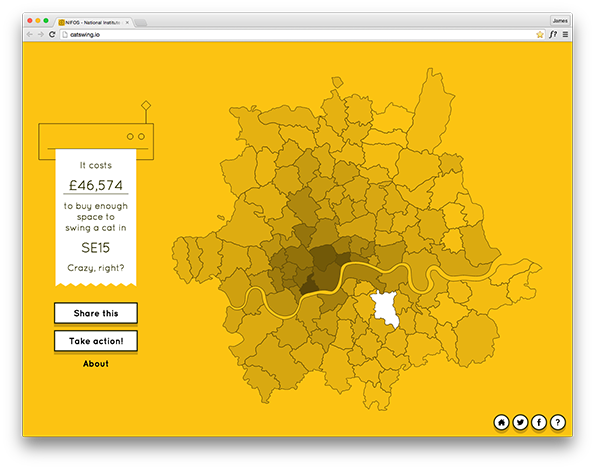Click the SE15 postcode label
The height and width of the screenshot is (469, 595).
tap(96, 248)
